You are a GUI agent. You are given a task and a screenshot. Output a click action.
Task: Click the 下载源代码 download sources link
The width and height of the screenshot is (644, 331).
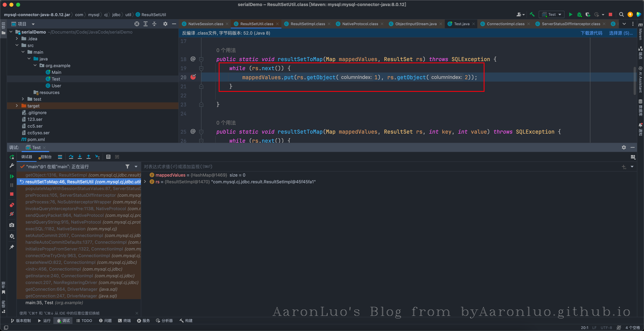(x=591, y=33)
